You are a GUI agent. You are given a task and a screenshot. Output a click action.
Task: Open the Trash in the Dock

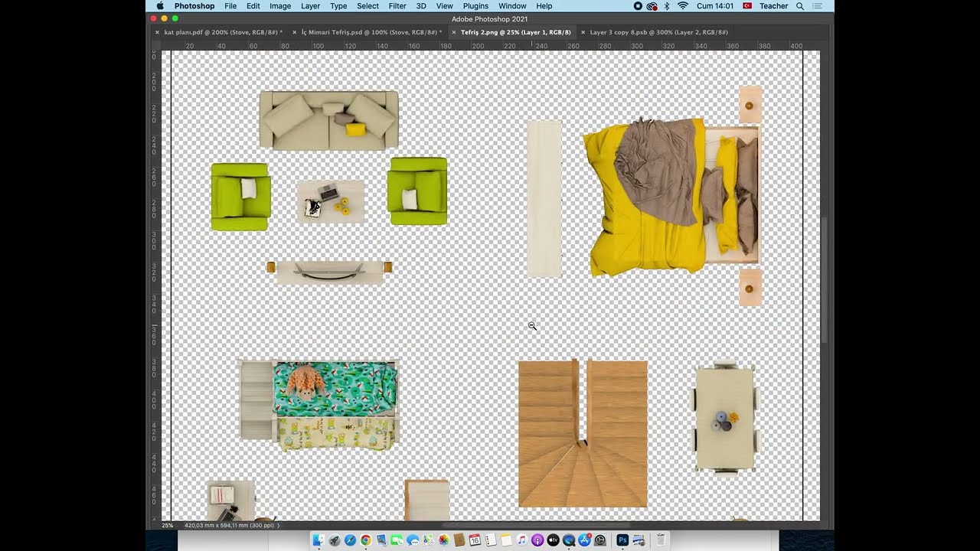tap(661, 540)
